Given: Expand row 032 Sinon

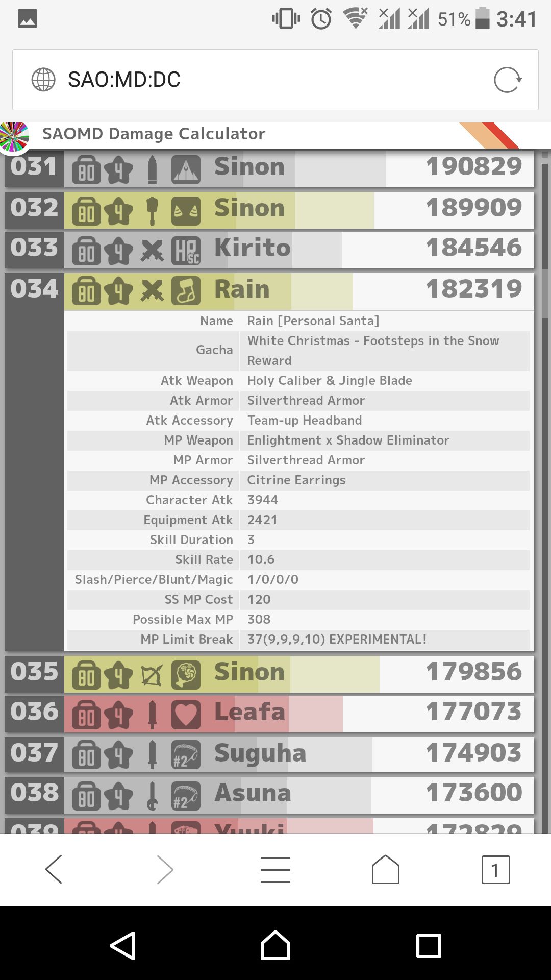Looking at the screenshot, I should point(269,210).
